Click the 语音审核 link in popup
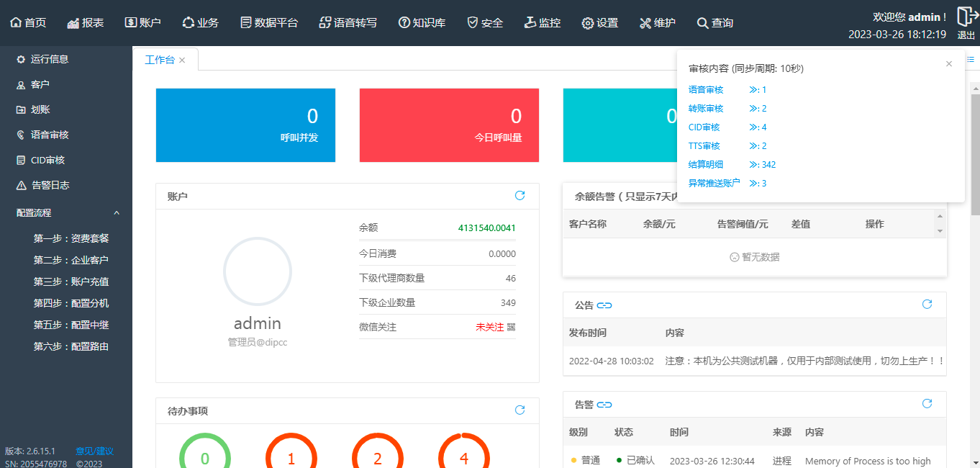Image resolution: width=980 pixels, height=468 pixels. point(705,90)
